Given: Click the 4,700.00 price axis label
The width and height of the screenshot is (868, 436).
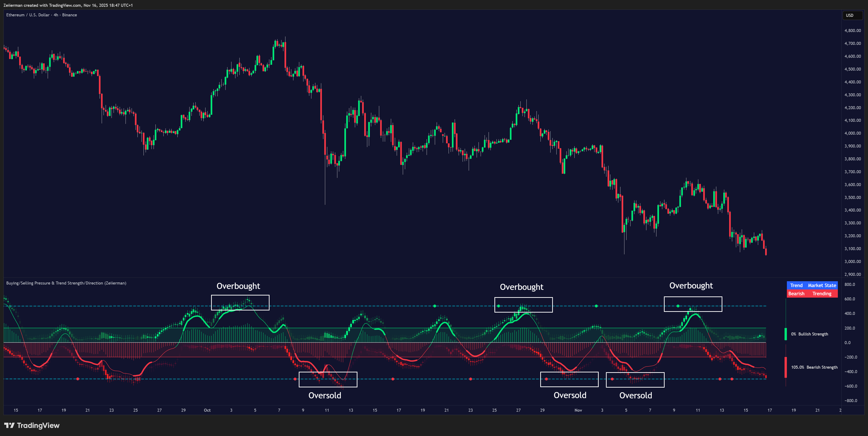Looking at the screenshot, I should (x=853, y=43).
